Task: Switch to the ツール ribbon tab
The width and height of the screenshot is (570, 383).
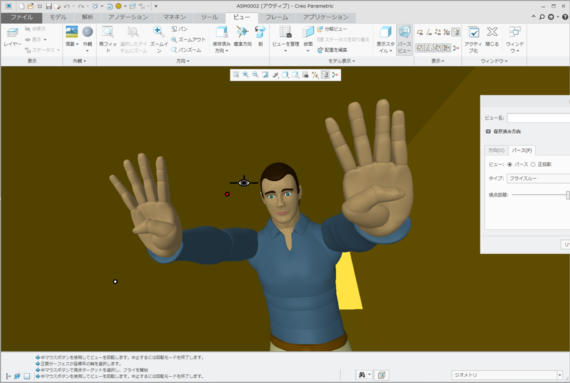Action: coord(209,17)
